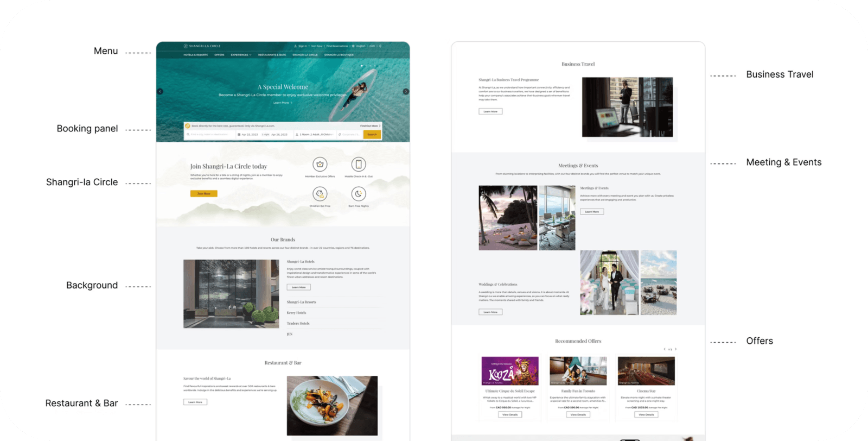
Task: Click the Cinema Stay theater image
Action: point(646,371)
